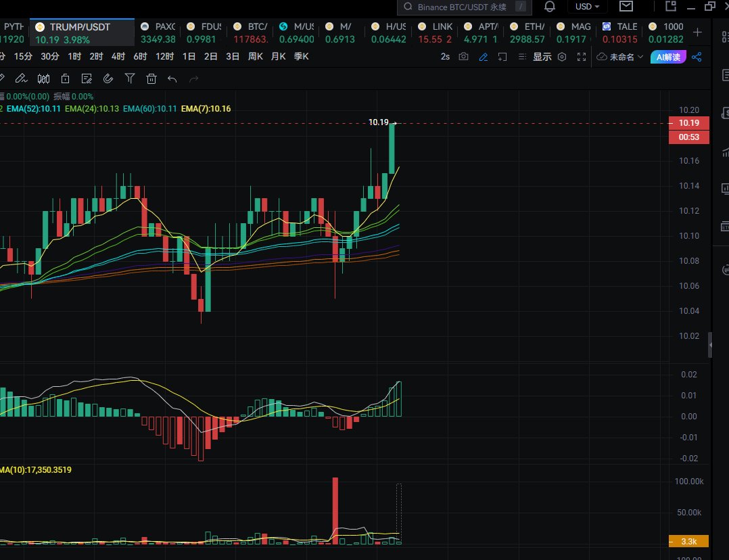Undo the last drawing action

(x=172, y=79)
